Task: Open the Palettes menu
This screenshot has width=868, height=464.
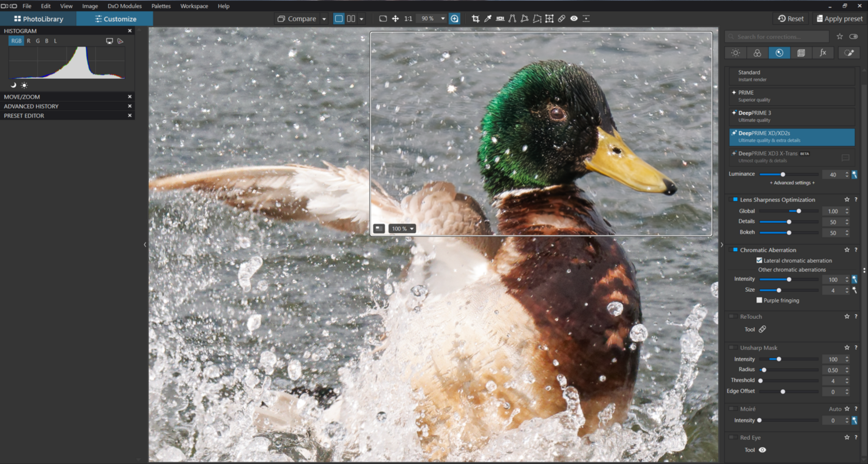Action: (161, 6)
